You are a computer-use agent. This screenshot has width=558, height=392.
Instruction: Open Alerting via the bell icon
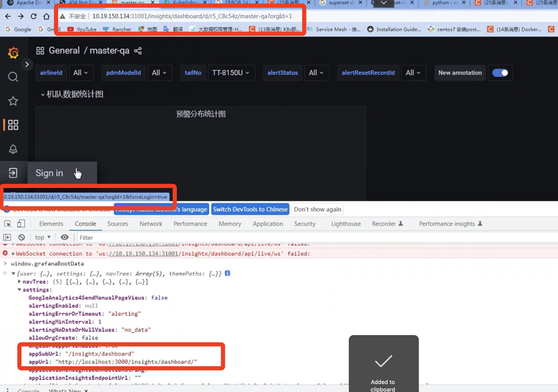coord(13,149)
